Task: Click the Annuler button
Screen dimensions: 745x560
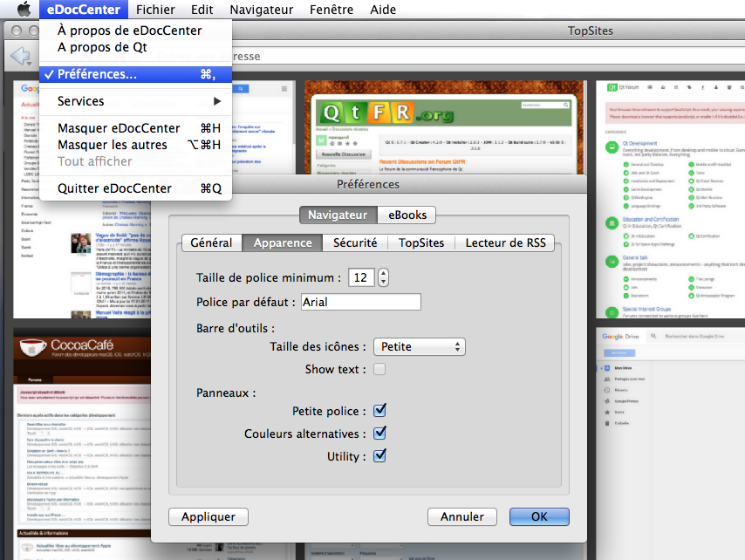Action: pyautogui.click(x=461, y=516)
